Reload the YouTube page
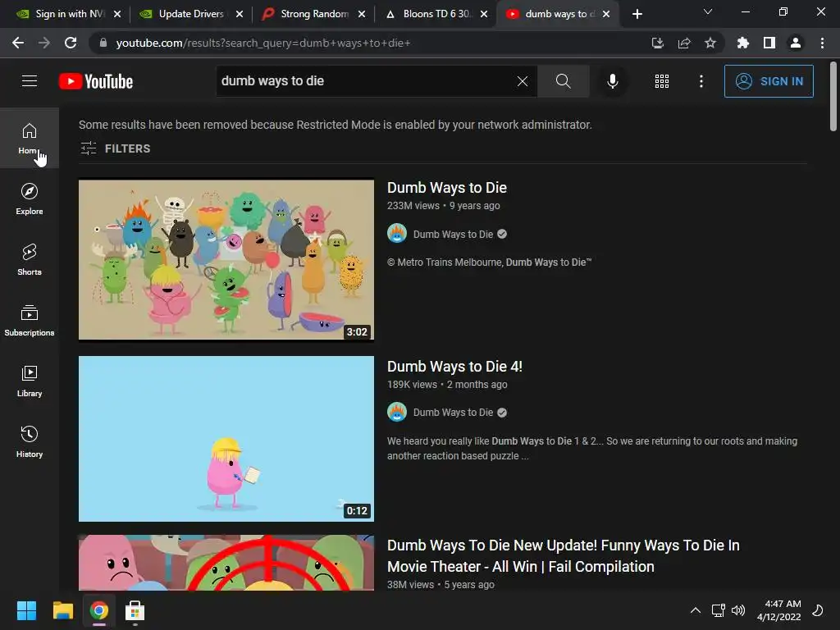Viewport: 840px width, 630px height. coord(71,43)
